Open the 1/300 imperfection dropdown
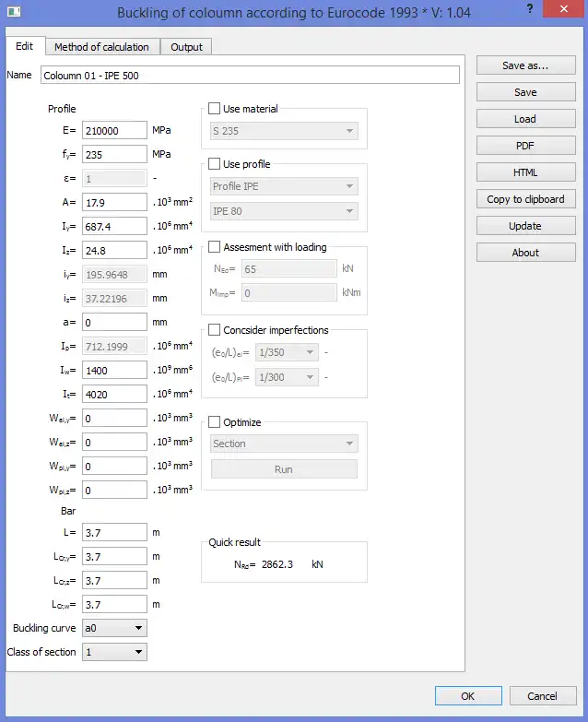 pyautogui.click(x=287, y=377)
